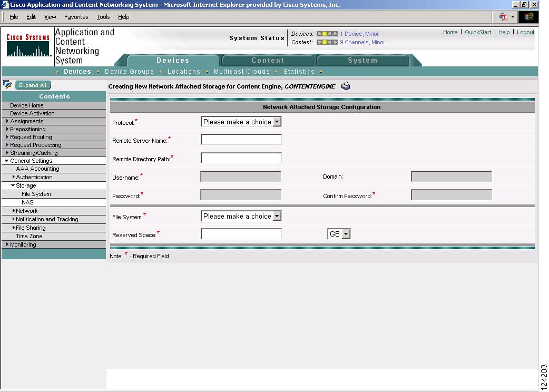Viewport: 549px width, 392px height.
Task: Open the File System dropdown
Action: [277, 215]
